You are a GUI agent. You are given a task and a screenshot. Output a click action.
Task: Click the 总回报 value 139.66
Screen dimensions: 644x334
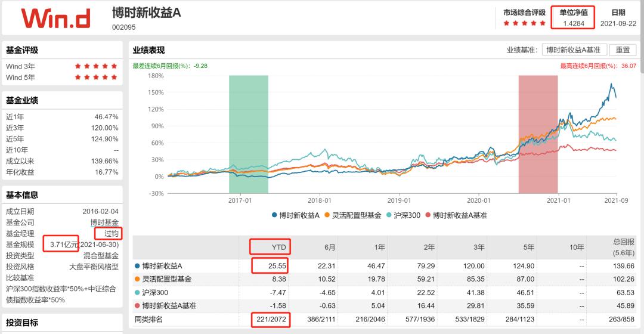click(624, 266)
